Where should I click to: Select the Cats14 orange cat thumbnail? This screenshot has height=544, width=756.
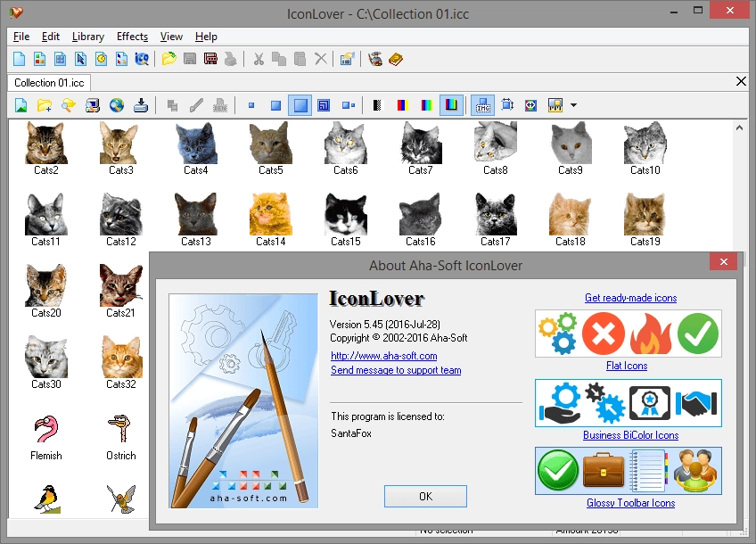click(x=270, y=219)
